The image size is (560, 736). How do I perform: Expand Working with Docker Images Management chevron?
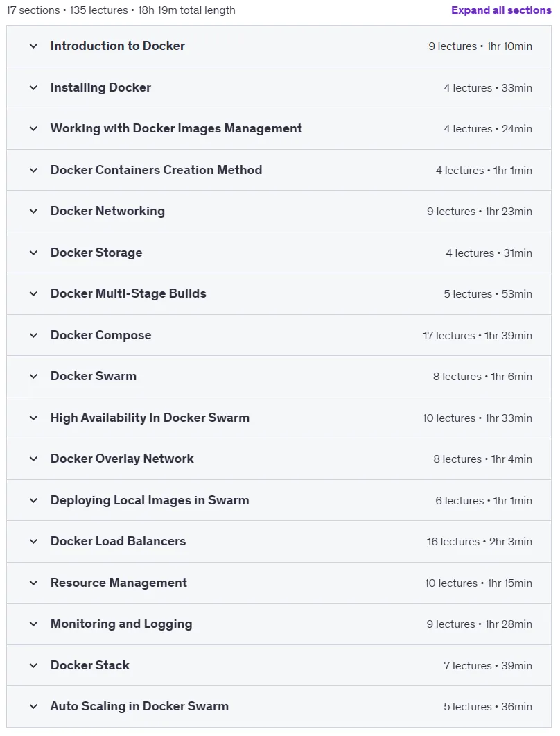(x=33, y=128)
